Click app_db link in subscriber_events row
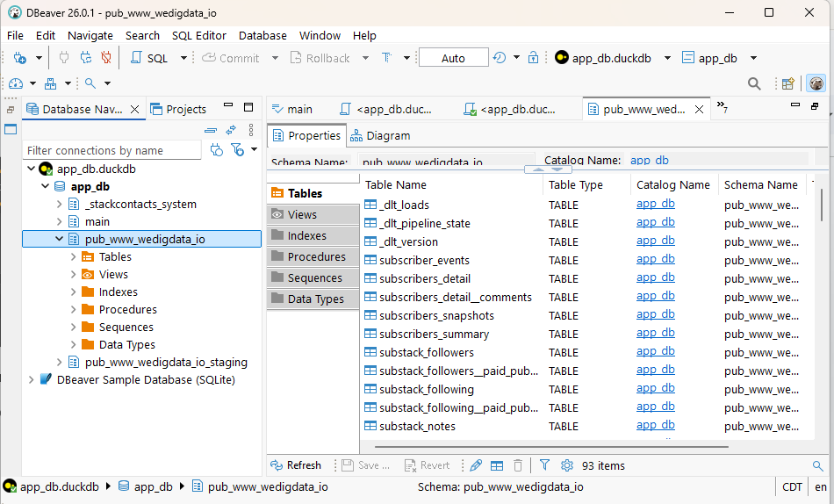834x504 pixels. 655,259
